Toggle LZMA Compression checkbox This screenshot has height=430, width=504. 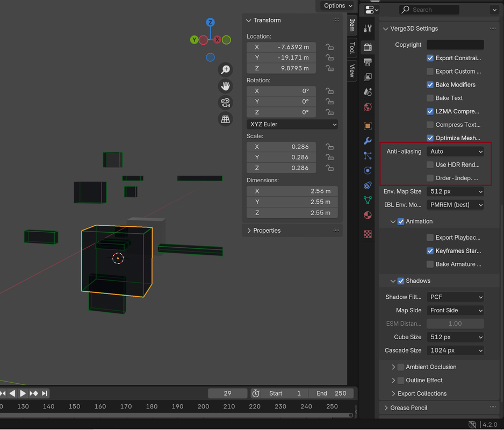click(430, 111)
